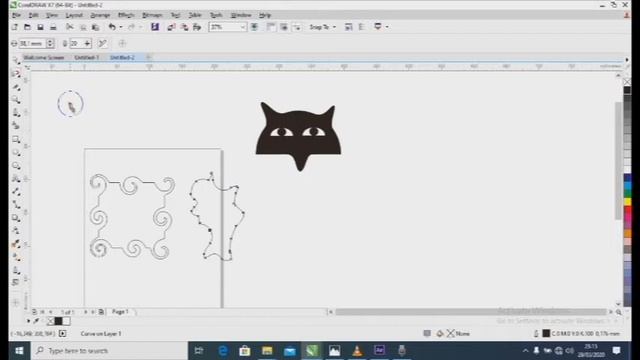Open the Window menu
640x360 pixels.
click(x=241, y=15)
